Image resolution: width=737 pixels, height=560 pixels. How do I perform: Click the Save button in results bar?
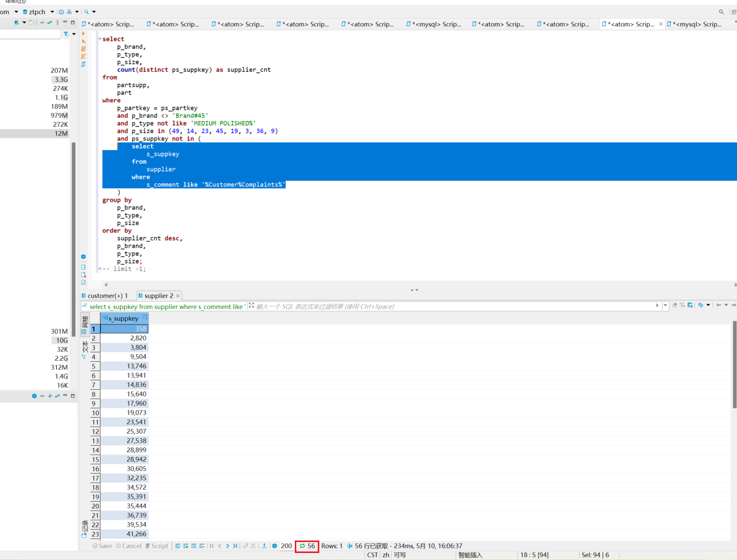(102, 546)
